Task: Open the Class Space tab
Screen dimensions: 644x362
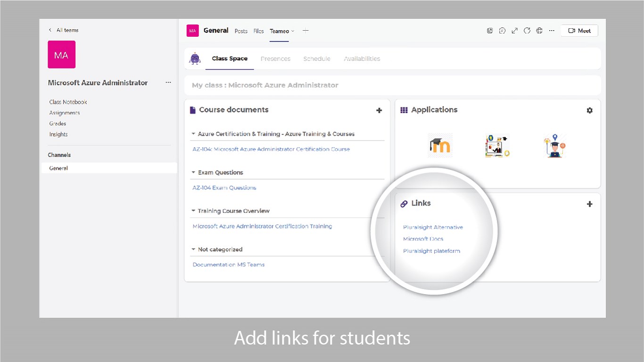Action: click(230, 59)
